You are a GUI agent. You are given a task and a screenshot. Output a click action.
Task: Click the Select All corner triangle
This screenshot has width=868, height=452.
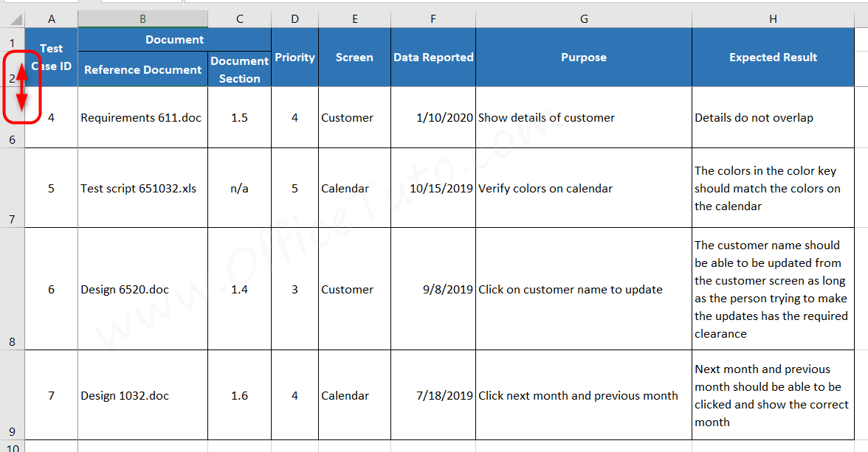(16, 19)
